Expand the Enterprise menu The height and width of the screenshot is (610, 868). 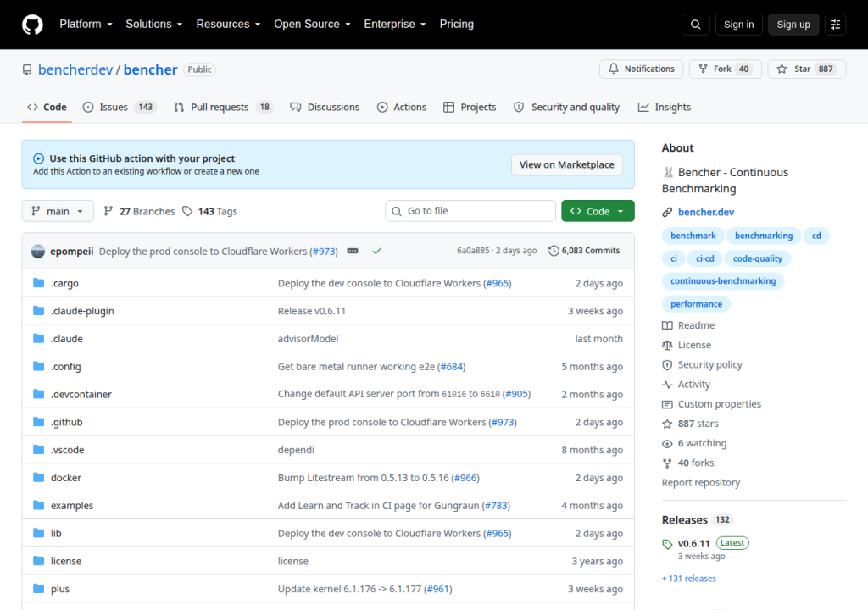(395, 25)
